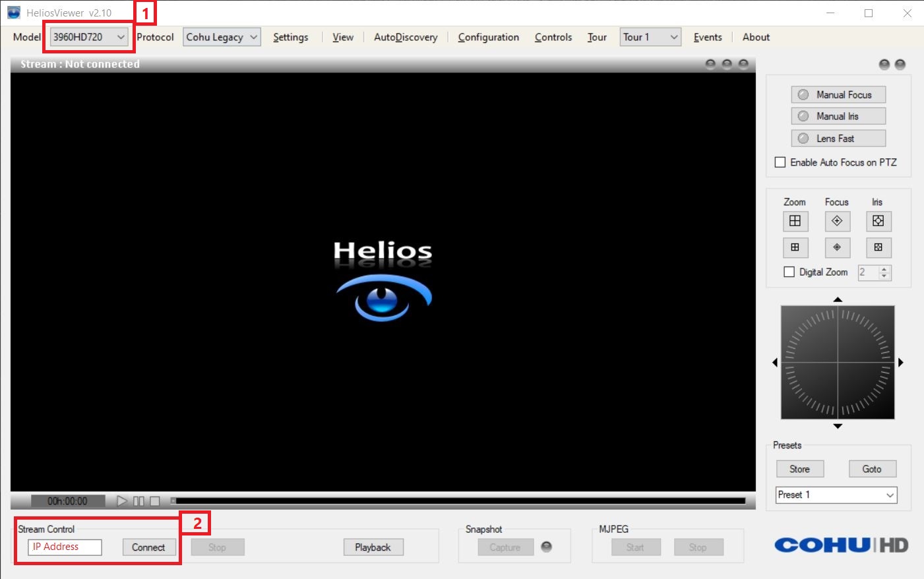The height and width of the screenshot is (579, 924).
Task: Tilt camera up with top arrow
Action: point(838,299)
